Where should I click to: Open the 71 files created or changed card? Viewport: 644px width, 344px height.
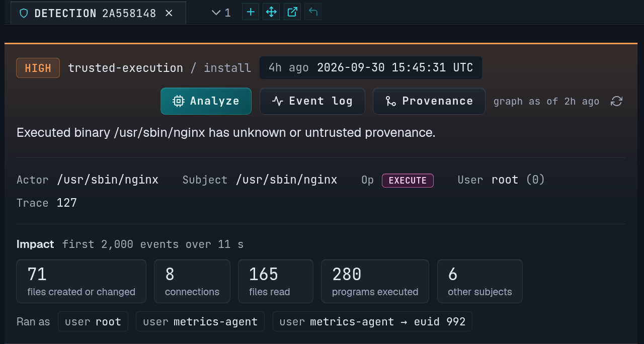pos(82,281)
